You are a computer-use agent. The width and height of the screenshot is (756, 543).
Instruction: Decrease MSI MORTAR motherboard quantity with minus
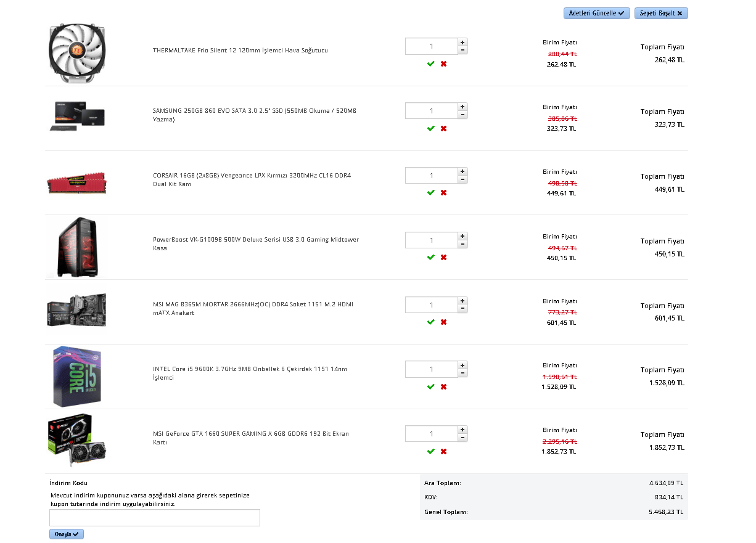click(463, 308)
